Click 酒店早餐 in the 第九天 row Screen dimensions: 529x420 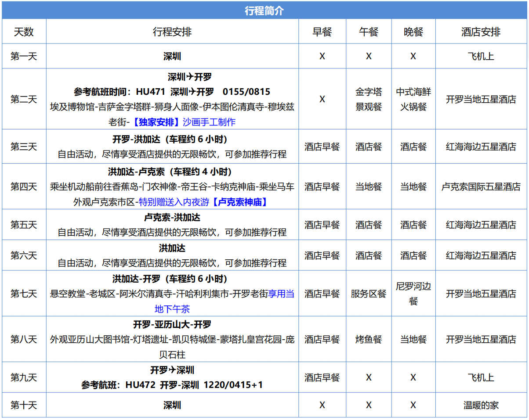tap(322, 377)
